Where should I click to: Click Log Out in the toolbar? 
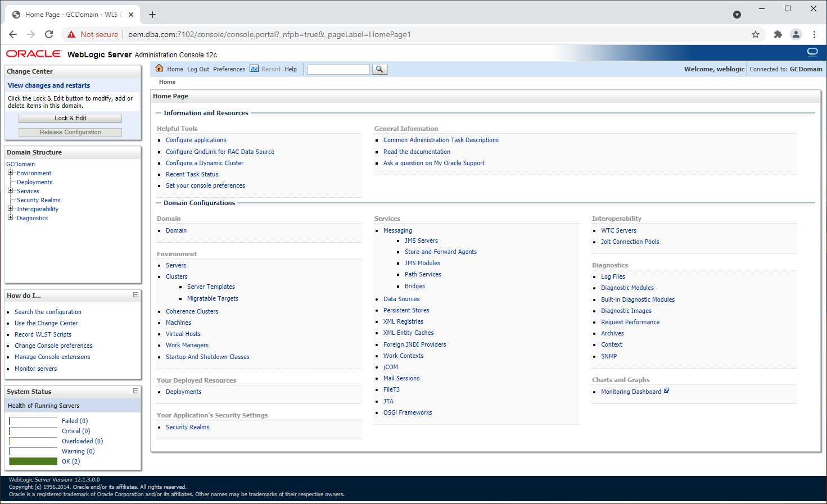click(x=198, y=69)
